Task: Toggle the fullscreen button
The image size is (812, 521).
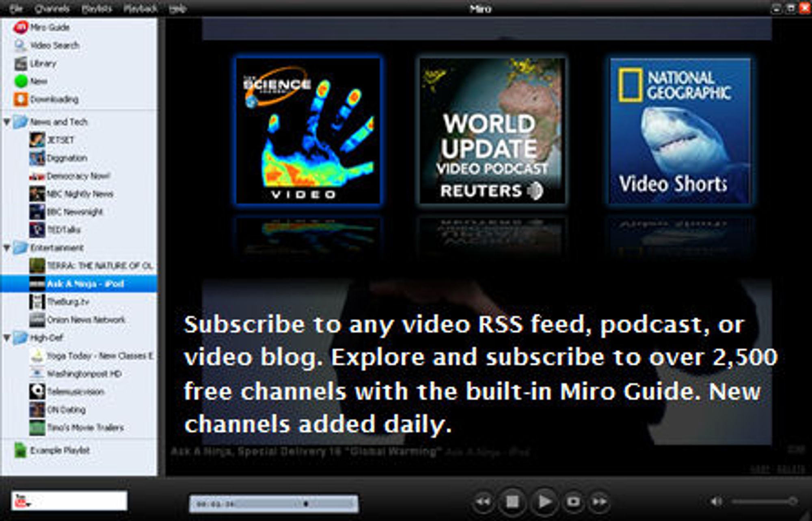Action: [573, 502]
